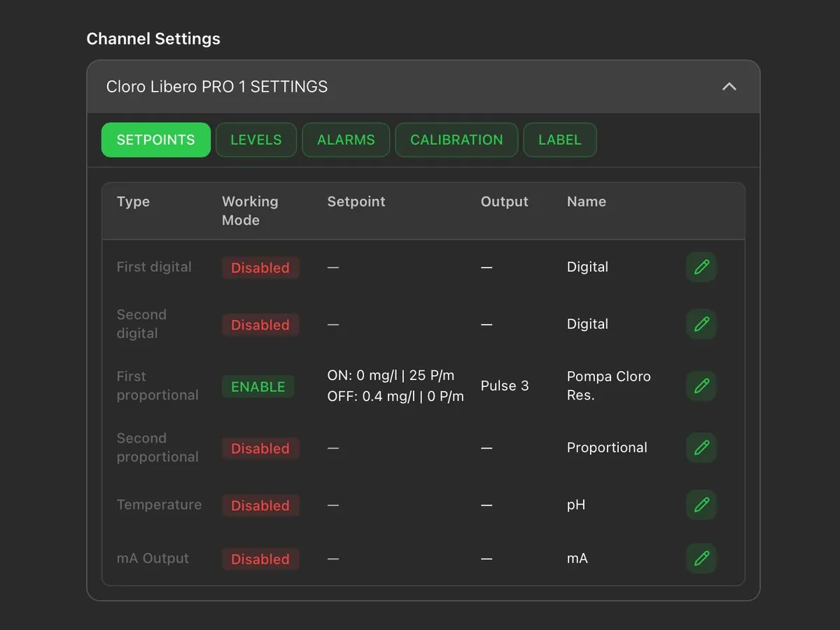Screen dimensions: 840x630
Task: Go to the CALIBRATION tab
Action: tap(456, 140)
